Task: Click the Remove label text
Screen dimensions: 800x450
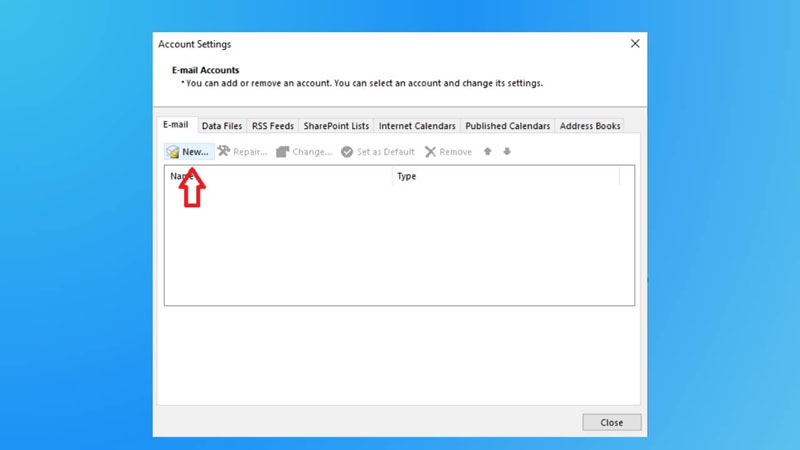Action: click(456, 152)
